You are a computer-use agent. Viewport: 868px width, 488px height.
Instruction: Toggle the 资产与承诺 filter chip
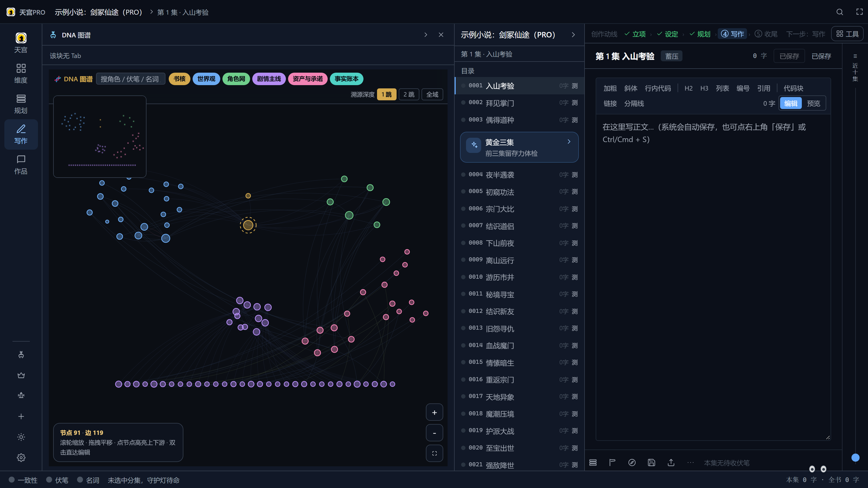pos(308,79)
